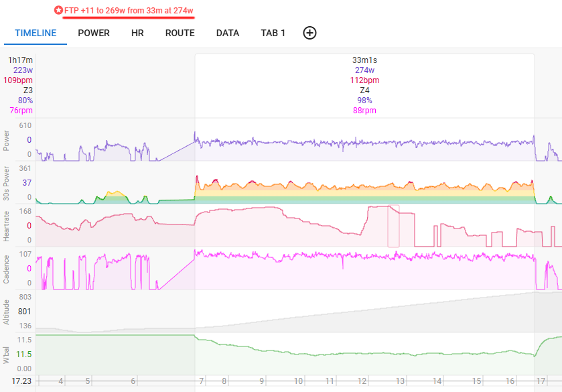Click the 1h17m ride summary stats
Image resolution: width=562 pixels, height=392 pixels.
click(19, 60)
